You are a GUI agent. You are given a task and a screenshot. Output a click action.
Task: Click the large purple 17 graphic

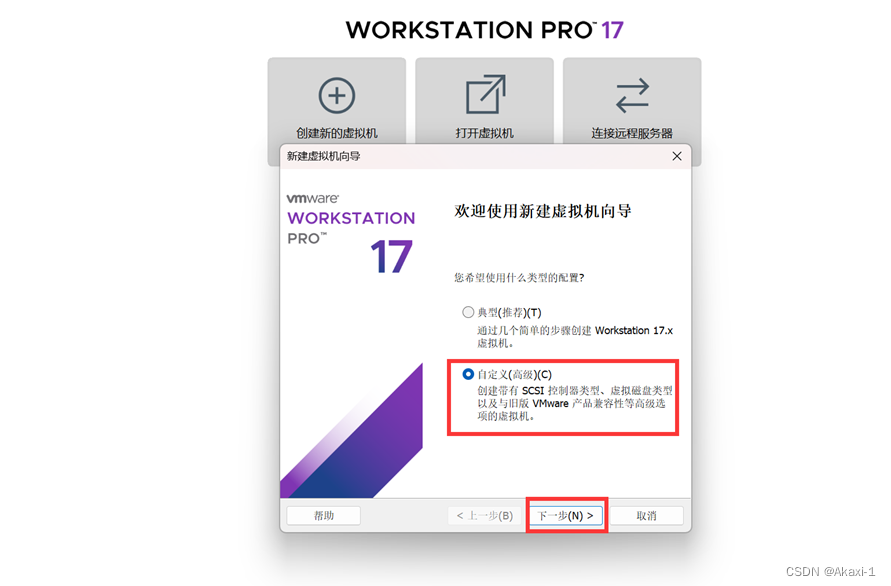tap(391, 256)
